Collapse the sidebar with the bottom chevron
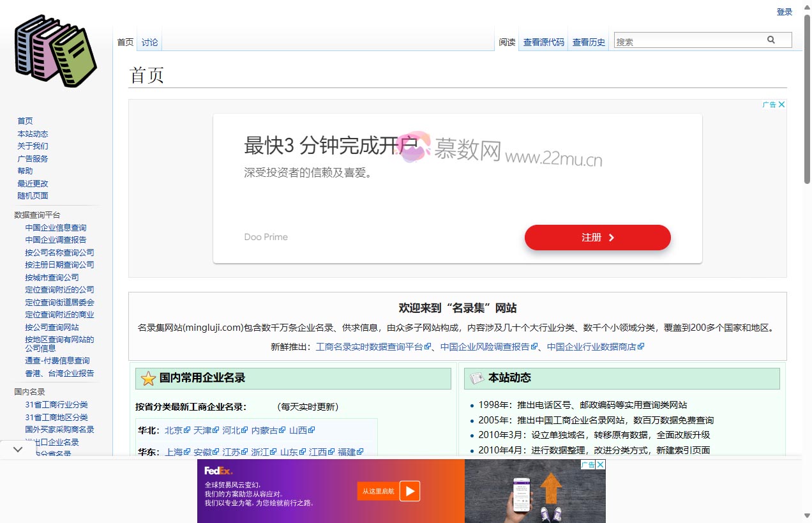 (17, 449)
